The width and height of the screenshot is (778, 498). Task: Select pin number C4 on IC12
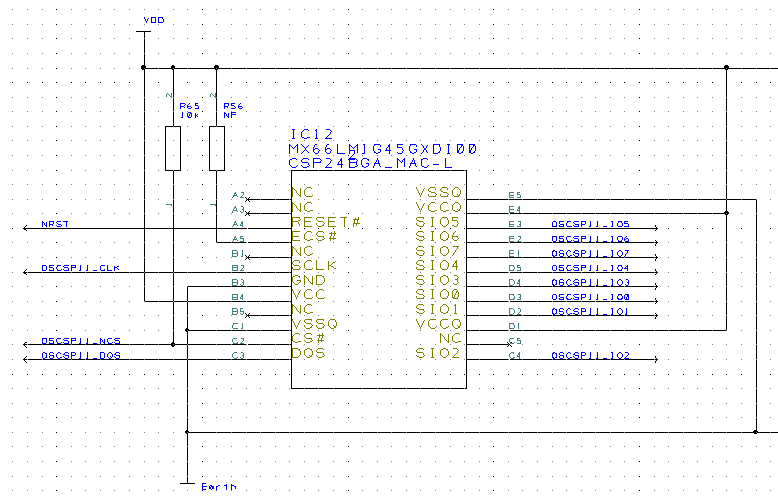click(x=515, y=356)
